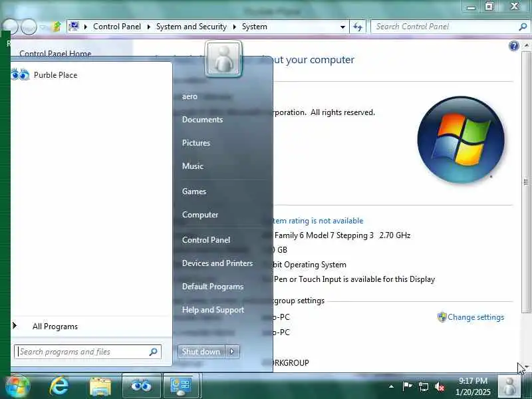Open Games from the Start menu
The height and width of the screenshot is (399, 532).
pos(194,192)
